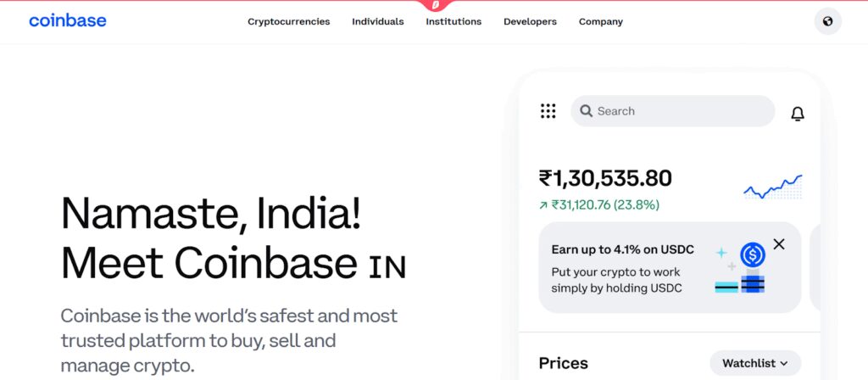Click the red badge icon at top edge
The width and height of the screenshot is (868, 380).
click(436, 5)
